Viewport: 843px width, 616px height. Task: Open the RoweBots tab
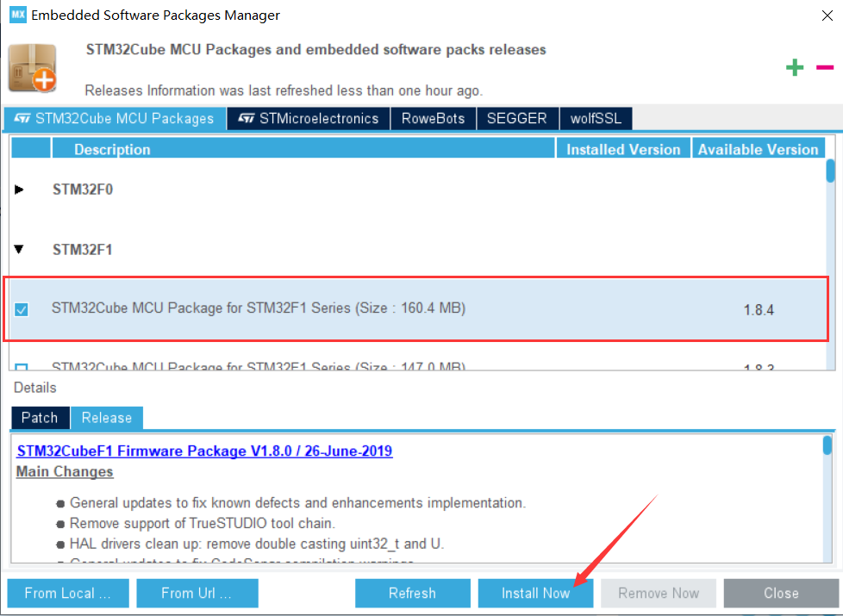(433, 118)
